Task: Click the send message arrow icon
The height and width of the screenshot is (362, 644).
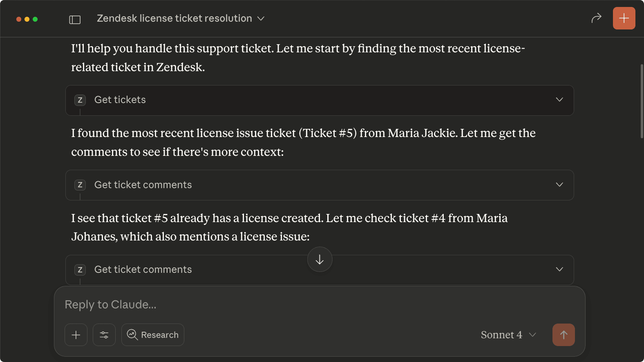Action: pos(563,335)
